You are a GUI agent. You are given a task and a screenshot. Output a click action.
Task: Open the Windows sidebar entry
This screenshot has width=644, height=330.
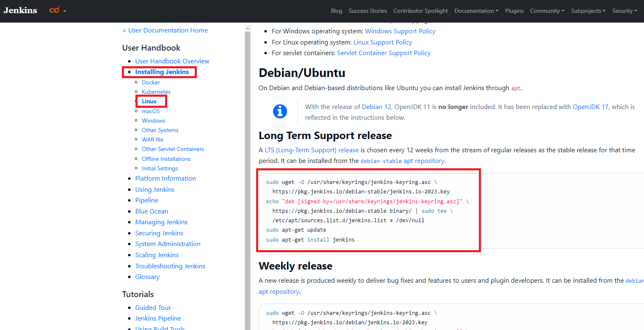coord(154,121)
